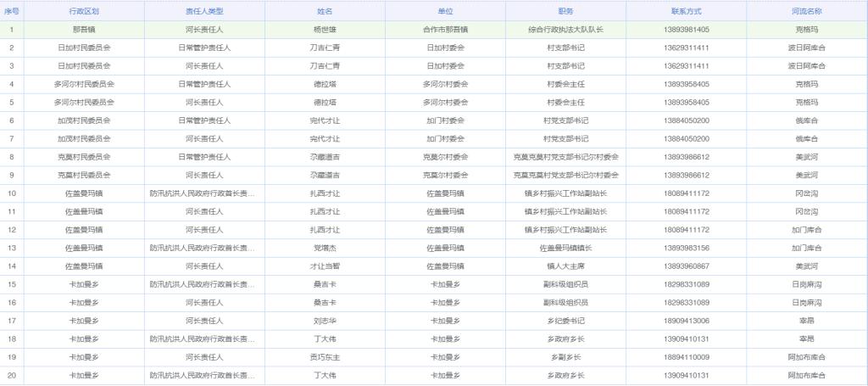868x386 pixels.
Task: Click 波日阿库合 in row 2
Action: pyautogui.click(x=807, y=48)
